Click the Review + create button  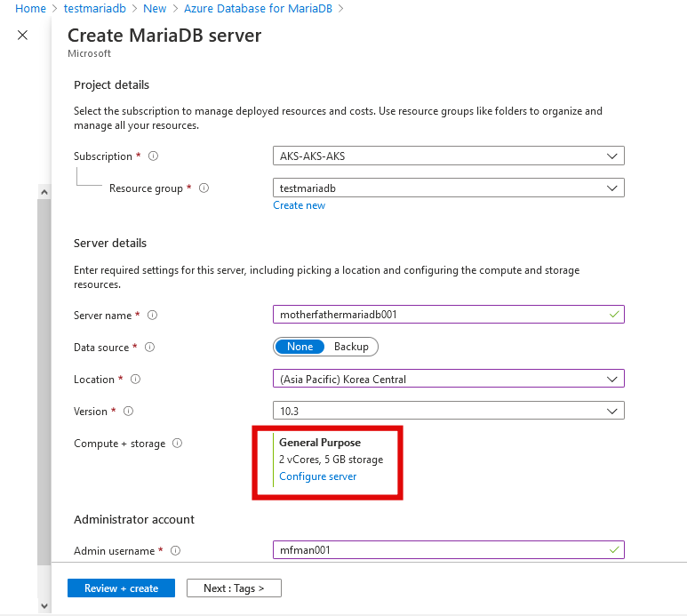tap(122, 588)
